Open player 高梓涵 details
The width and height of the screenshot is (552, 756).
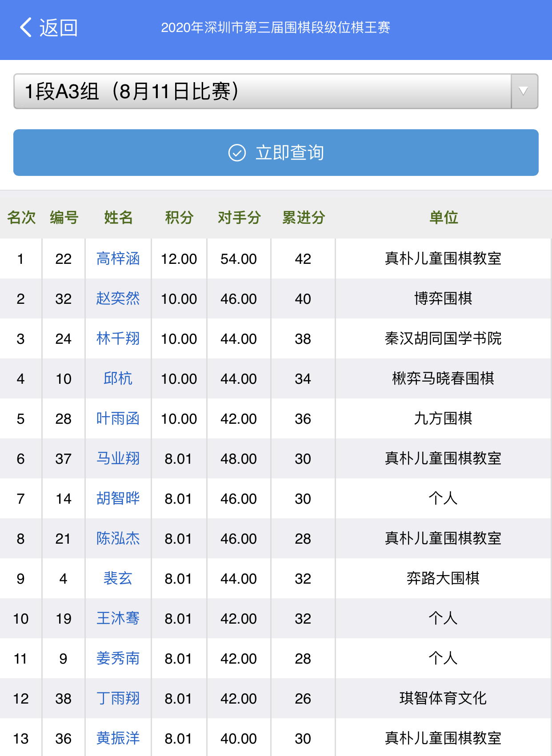pos(118,259)
